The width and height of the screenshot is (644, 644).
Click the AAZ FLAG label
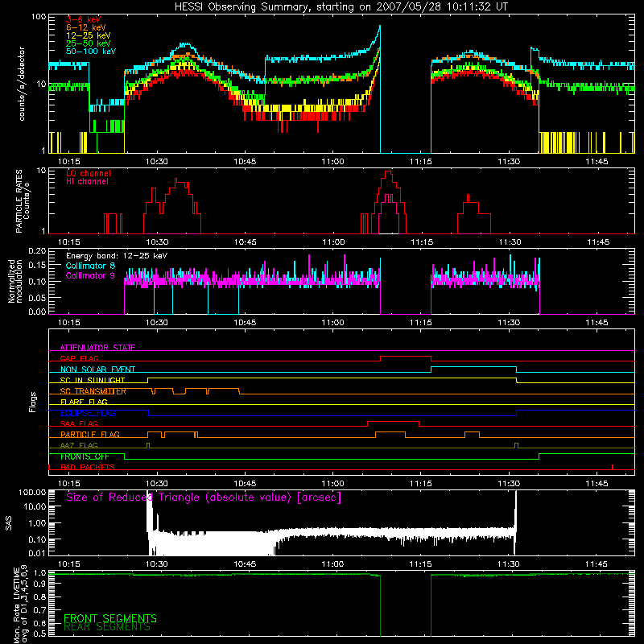tap(79, 445)
